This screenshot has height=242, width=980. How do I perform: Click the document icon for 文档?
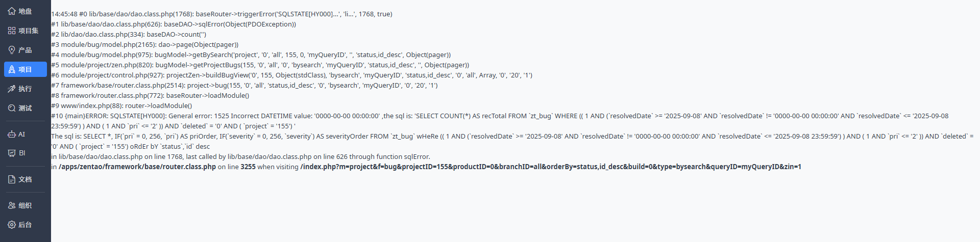click(12, 179)
